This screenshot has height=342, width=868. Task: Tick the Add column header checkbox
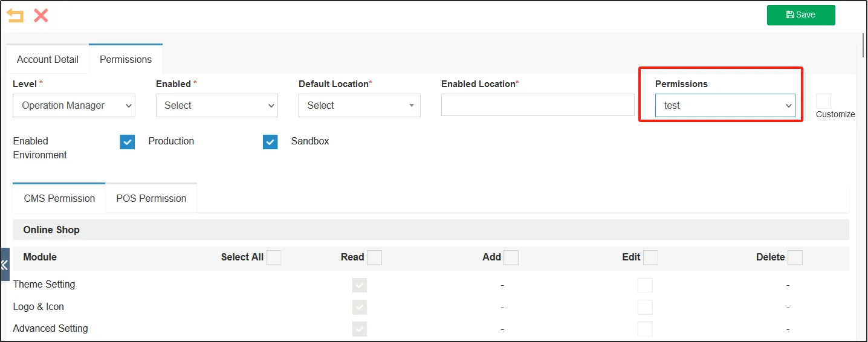pos(511,257)
